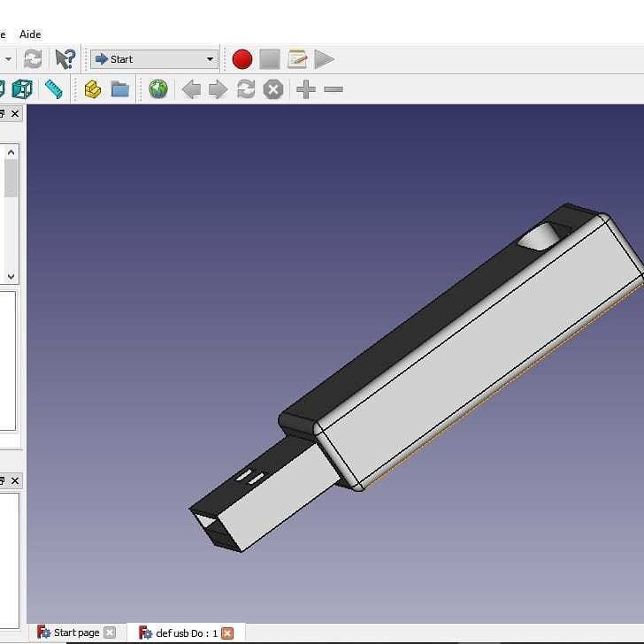Open the Aide menu

[30, 34]
